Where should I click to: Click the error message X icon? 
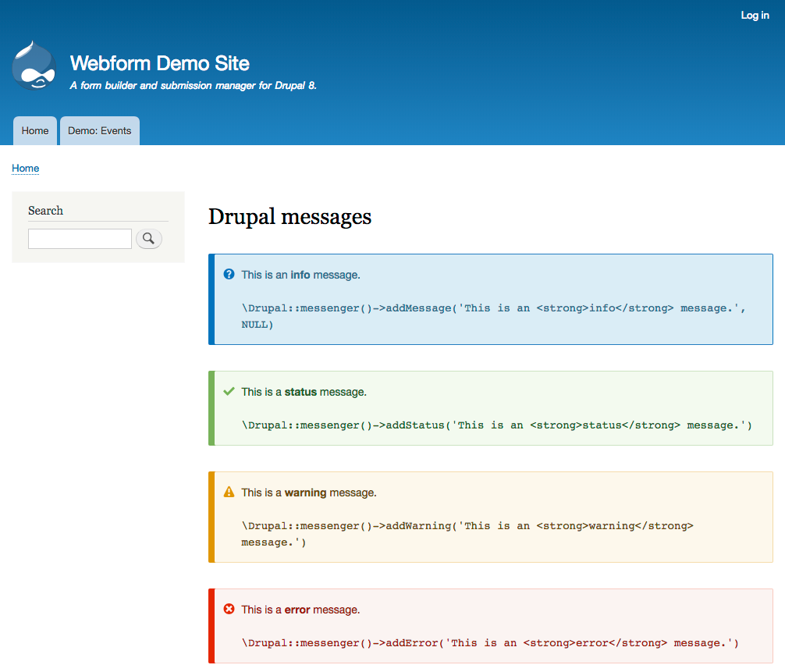[228, 609]
